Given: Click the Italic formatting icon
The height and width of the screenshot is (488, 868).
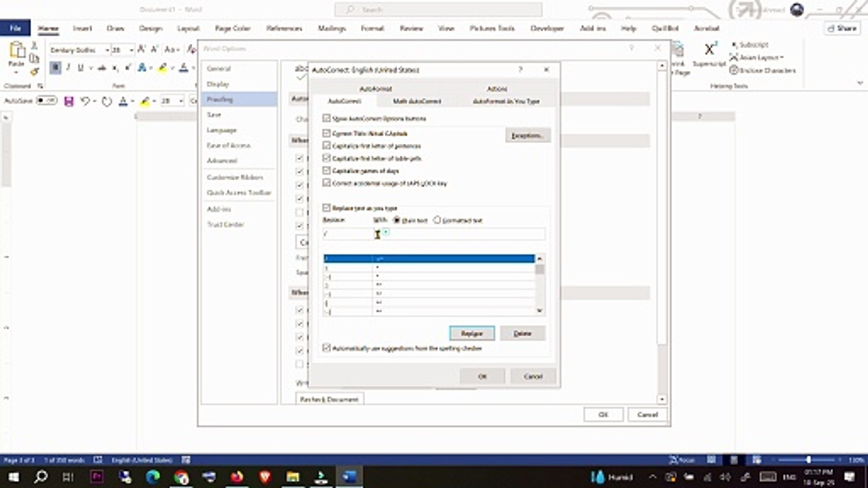Looking at the screenshot, I should [68, 68].
